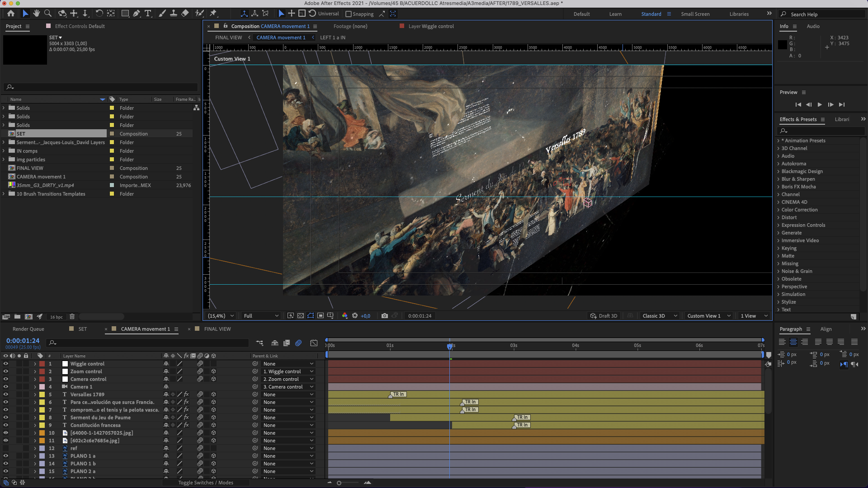The image size is (868, 488).
Task: Select the Type text tool
Action: (x=148, y=14)
